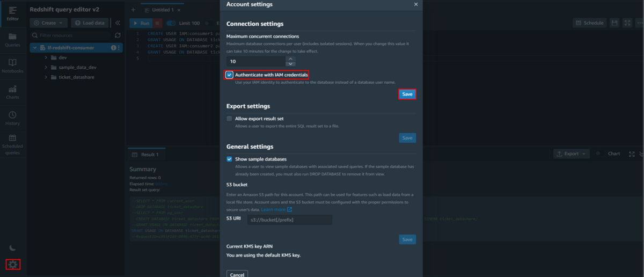Refresh the resources list
This screenshot has height=277, width=644.
(x=118, y=35)
